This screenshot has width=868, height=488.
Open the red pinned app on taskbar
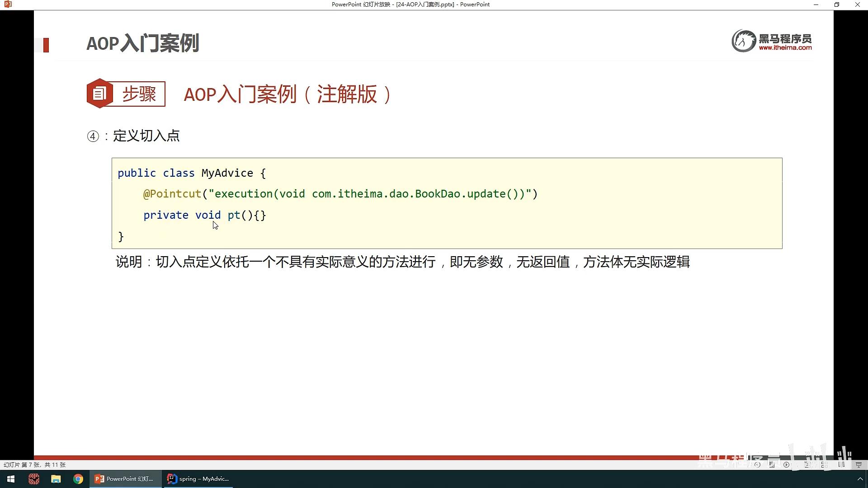click(x=33, y=479)
